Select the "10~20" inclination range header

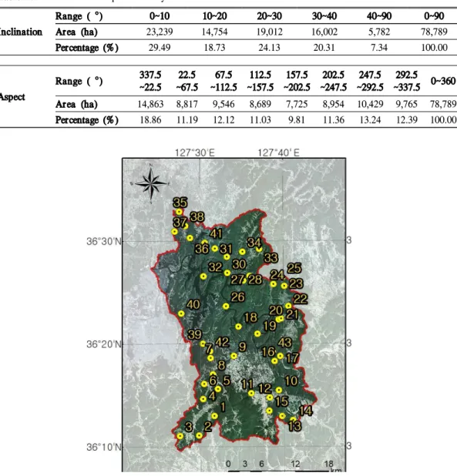(215, 15)
